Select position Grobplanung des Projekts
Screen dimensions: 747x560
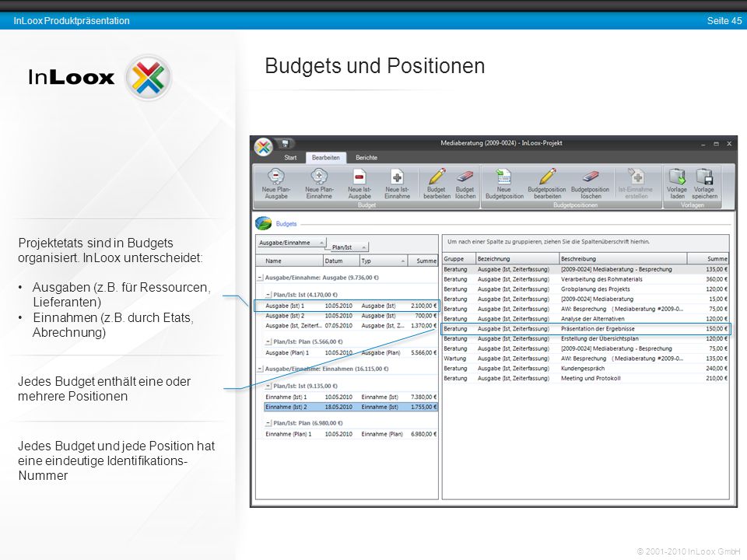pos(585,289)
